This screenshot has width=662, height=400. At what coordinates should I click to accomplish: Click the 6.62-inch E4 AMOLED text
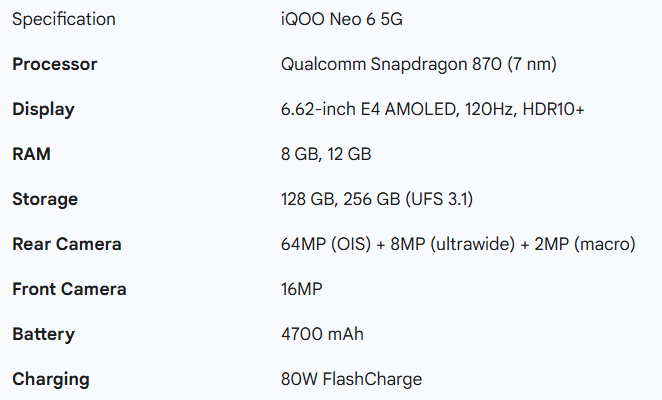[369, 109]
